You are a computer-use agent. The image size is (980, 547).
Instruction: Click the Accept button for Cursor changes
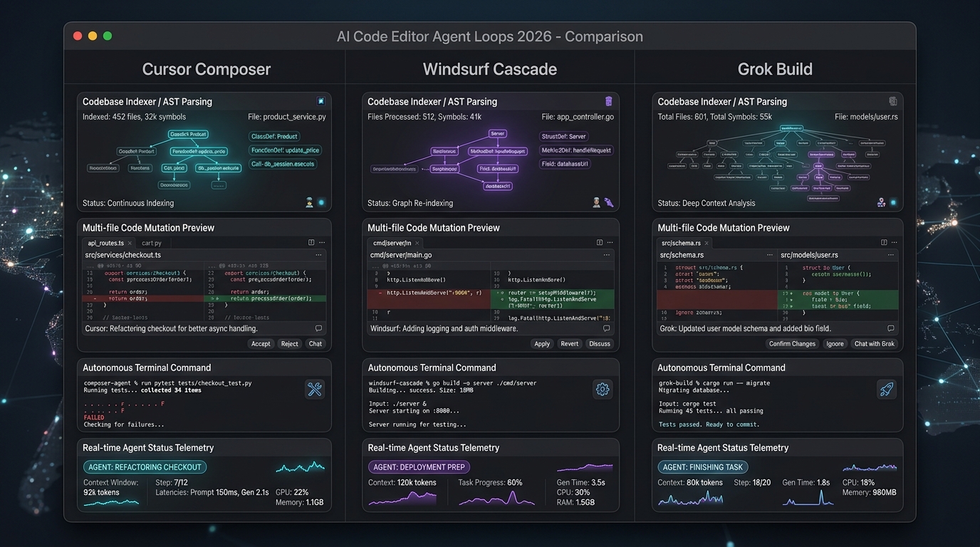point(261,343)
